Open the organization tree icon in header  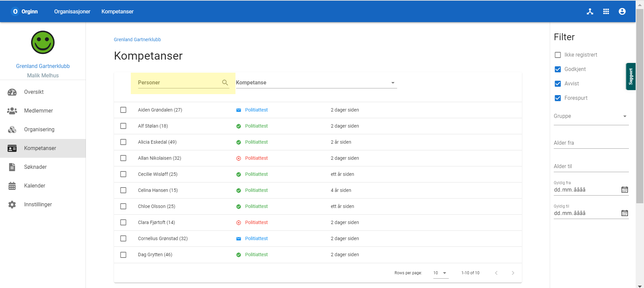(590, 11)
